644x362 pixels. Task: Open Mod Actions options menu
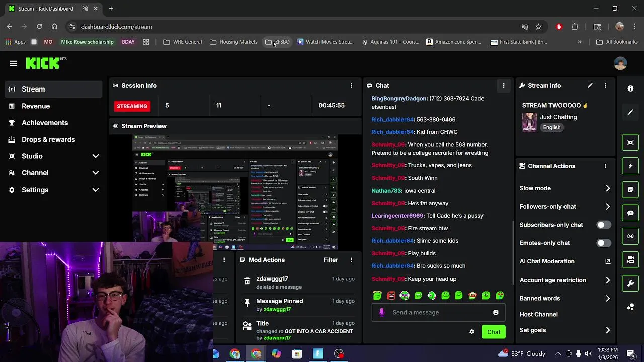coord(351,260)
